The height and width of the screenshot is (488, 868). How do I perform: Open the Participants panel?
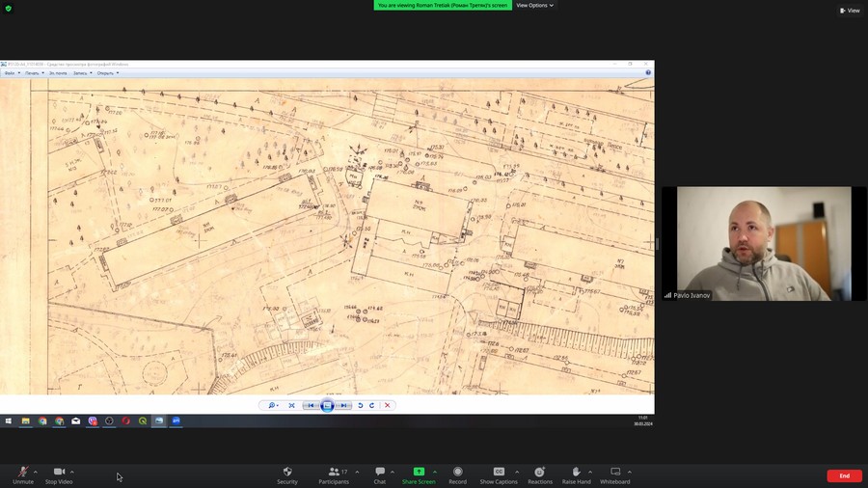[334, 475]
